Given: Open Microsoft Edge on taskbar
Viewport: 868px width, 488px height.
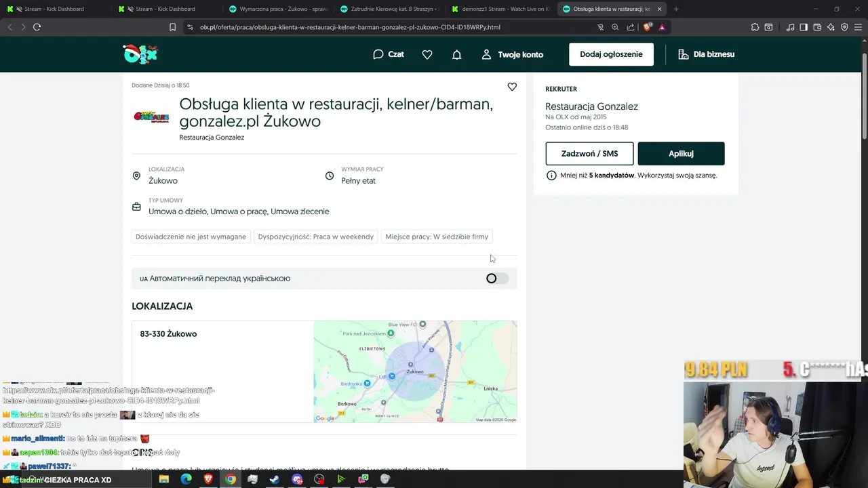Looking at the screenshot, I should click(x=186, y=479).
